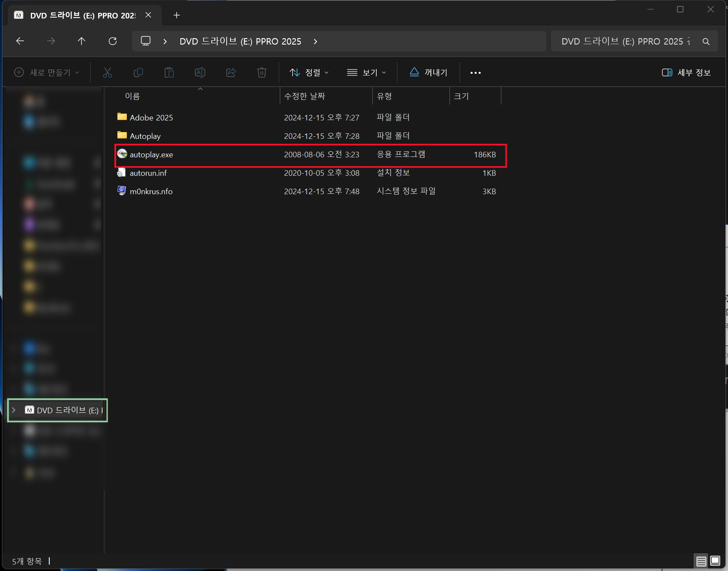Refresh the current folder view
Screen dimensions: 728x571
(x=113, y=41)
